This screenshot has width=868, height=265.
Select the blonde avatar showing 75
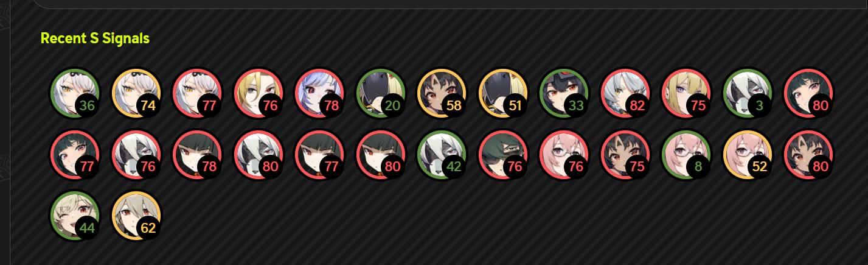(x=686, y=93)
